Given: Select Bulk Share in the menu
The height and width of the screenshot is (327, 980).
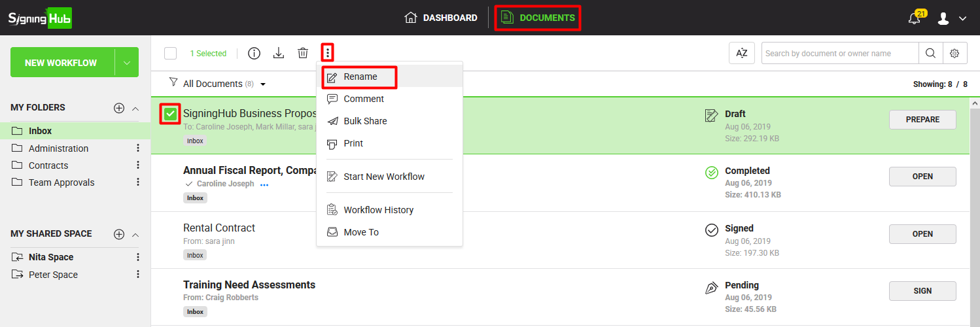Looking at the screenshot, I should coord(365,121).
